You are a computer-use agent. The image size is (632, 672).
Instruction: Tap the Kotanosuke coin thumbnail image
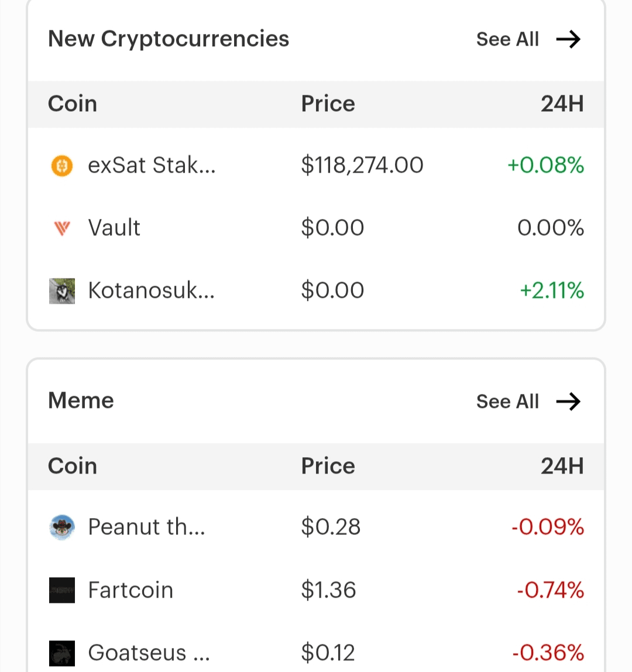coord(61,290)
